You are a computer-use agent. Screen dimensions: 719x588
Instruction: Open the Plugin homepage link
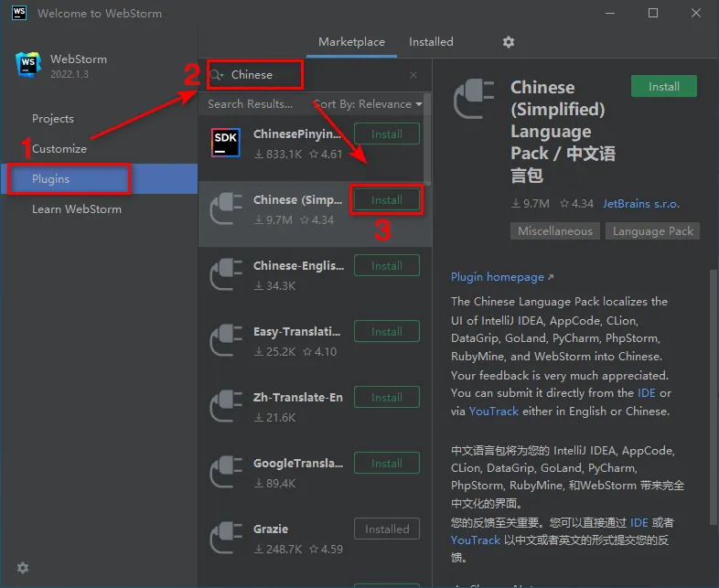point(502,277)
